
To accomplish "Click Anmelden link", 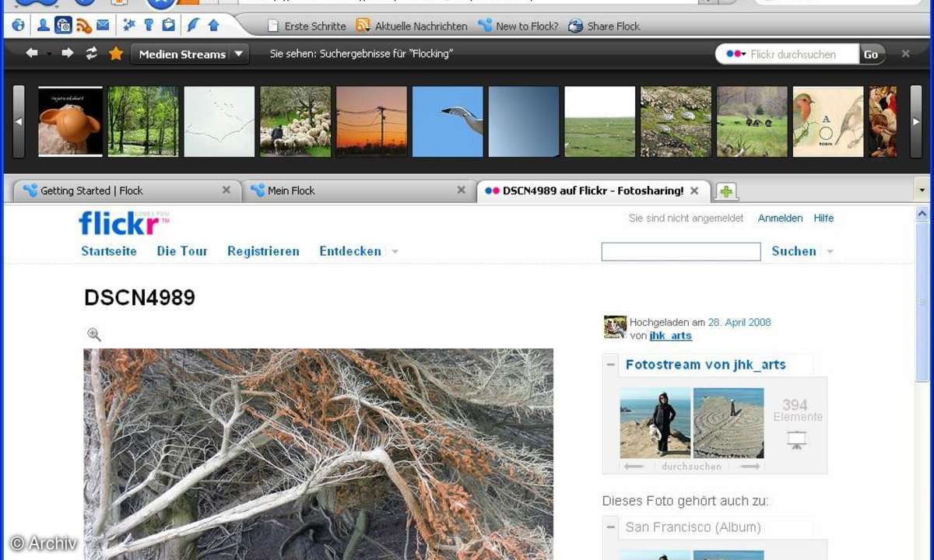I will coord(780,219).
